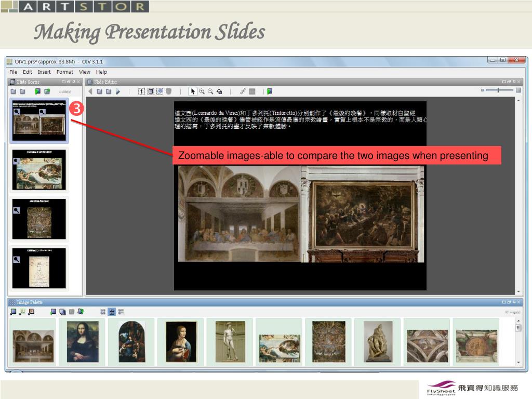Select round medallion fresco image in palette
The width and height of the screenshot is (532, 399).
pos(476,346)
